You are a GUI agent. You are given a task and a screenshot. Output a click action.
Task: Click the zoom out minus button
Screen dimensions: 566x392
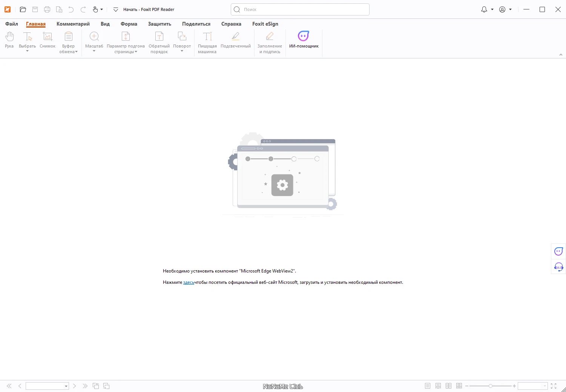click(467, 386)
